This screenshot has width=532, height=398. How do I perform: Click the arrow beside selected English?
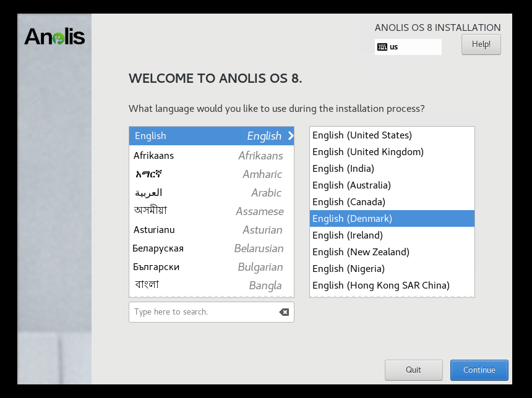coord(290,136)
